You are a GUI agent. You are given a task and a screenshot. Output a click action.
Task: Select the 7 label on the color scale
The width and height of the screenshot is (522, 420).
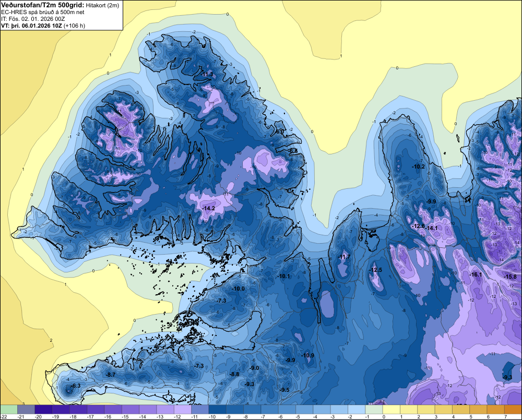pos(506,417)
